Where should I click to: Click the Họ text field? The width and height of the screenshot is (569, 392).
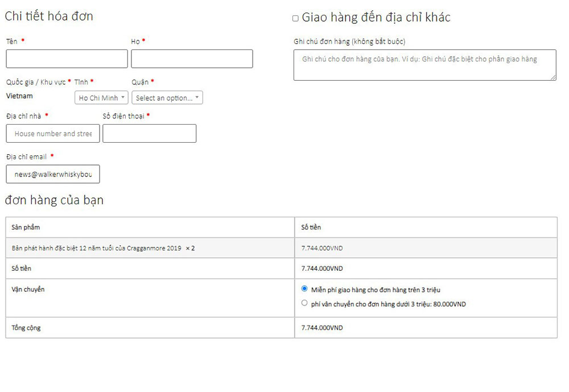pyautogui.click(x=192, y=59)
